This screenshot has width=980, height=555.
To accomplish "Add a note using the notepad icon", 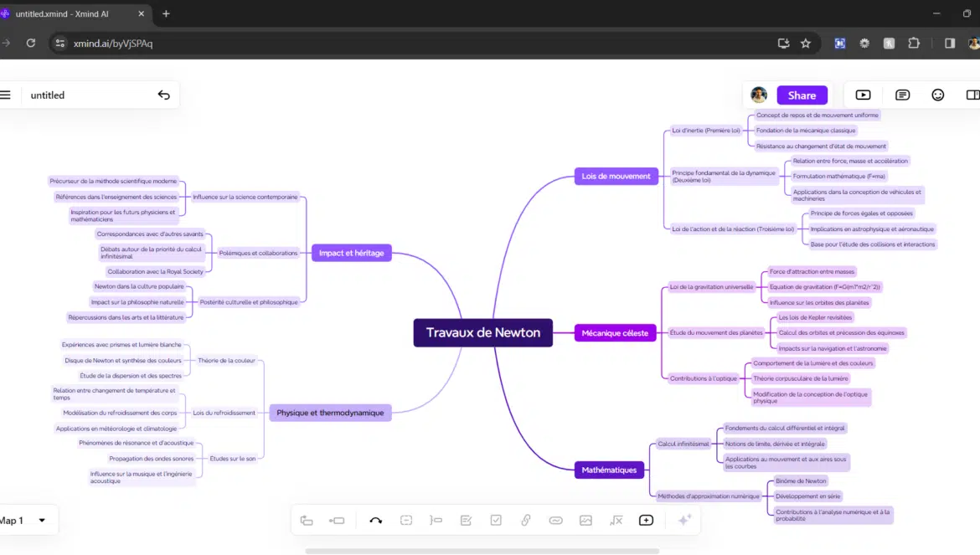I will coord(466,520).
